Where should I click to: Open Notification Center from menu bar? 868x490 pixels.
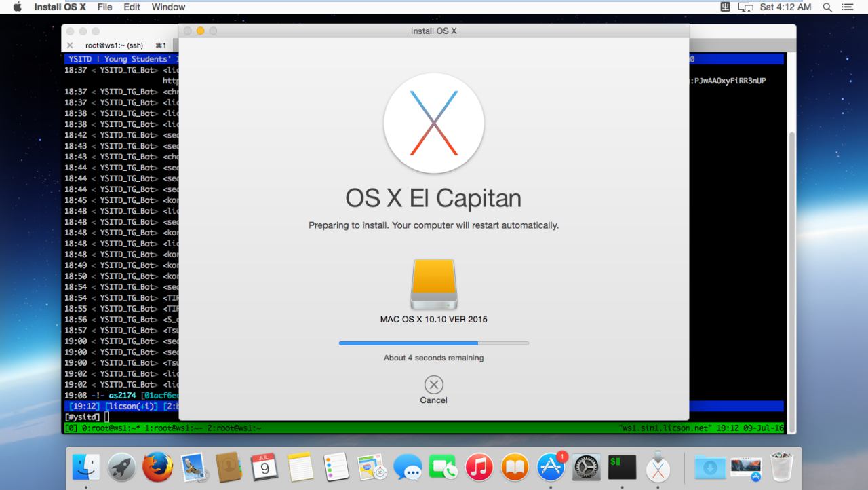847,7
